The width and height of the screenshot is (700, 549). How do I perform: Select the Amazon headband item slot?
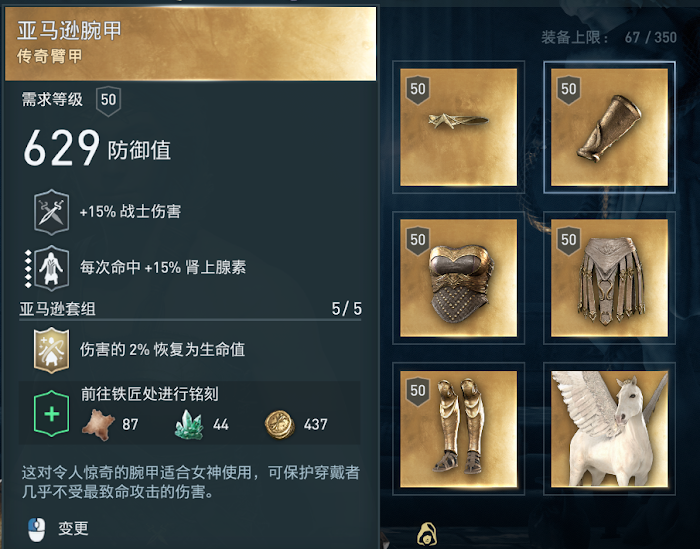(458, 127)
